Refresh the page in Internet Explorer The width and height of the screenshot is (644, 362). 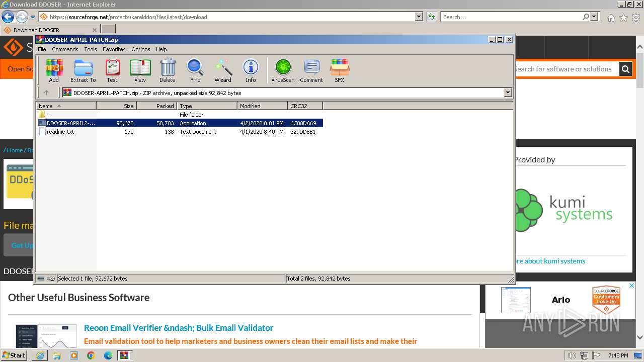[431, 17]
